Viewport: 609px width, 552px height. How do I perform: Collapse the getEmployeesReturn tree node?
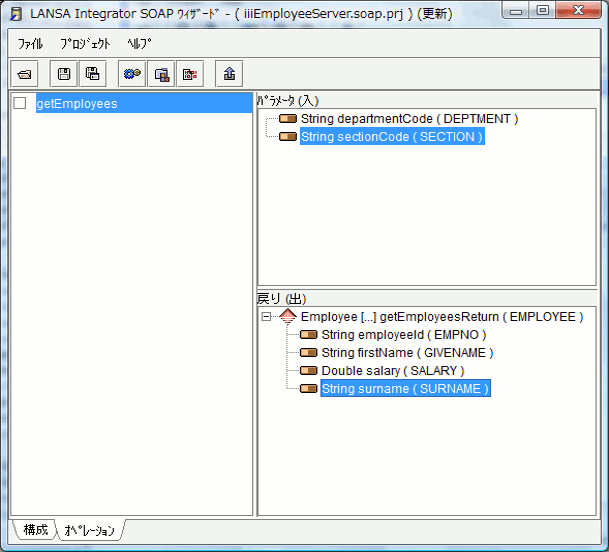coord(266,317)
